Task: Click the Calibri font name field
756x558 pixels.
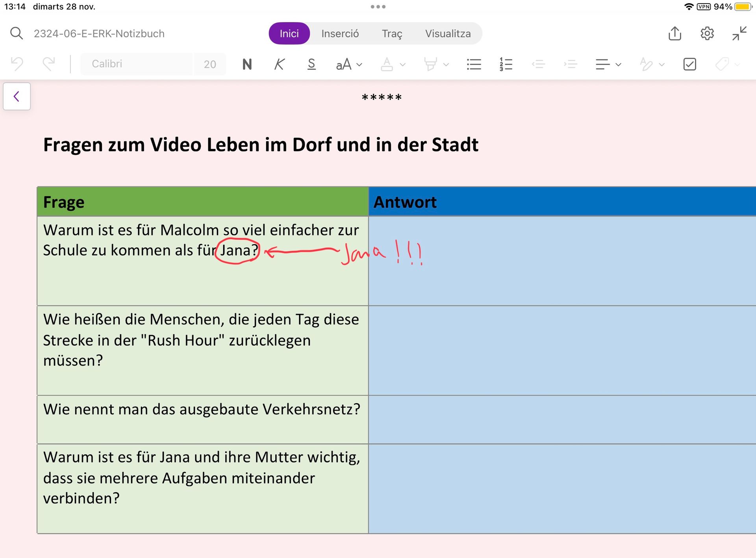Action: coord(137,64)
